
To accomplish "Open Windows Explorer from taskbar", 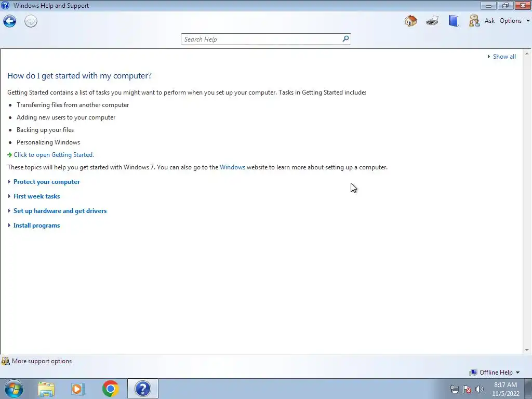I will point(46,389).
